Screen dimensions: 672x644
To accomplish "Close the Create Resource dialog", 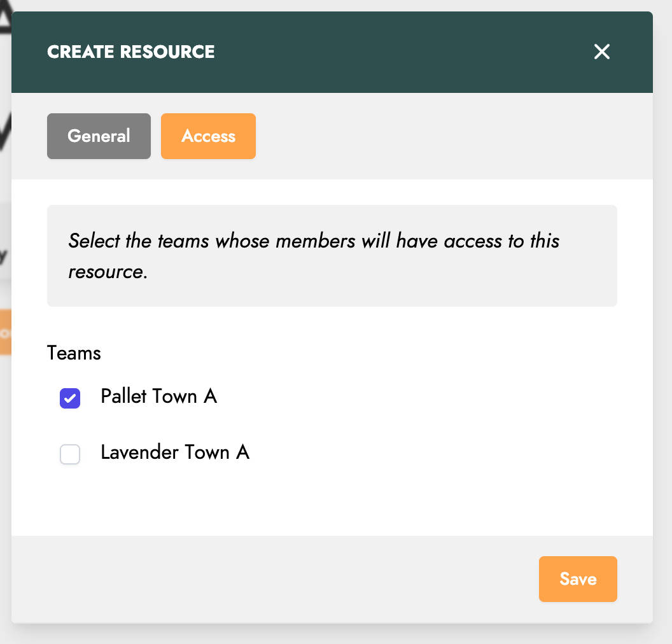I will point(601,52).
